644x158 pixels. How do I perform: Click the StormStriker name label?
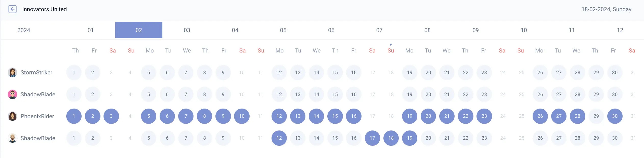point(36,72)
